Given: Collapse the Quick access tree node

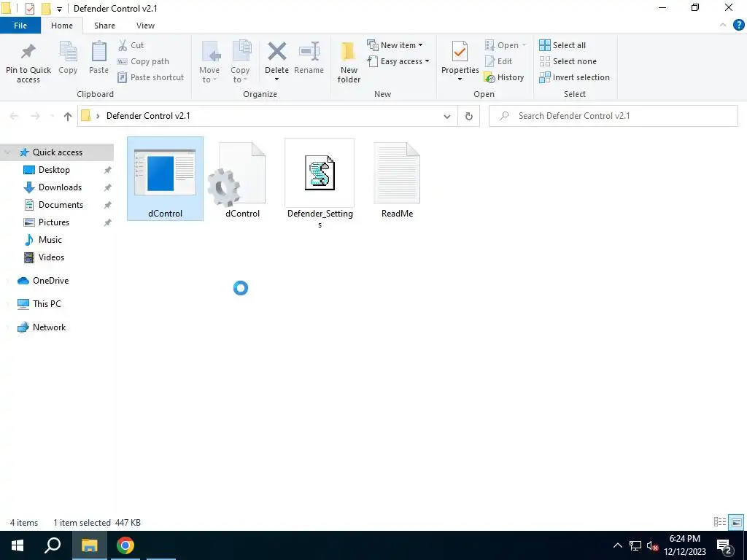Looking at the screenshot, I should [x=7, y=152].
